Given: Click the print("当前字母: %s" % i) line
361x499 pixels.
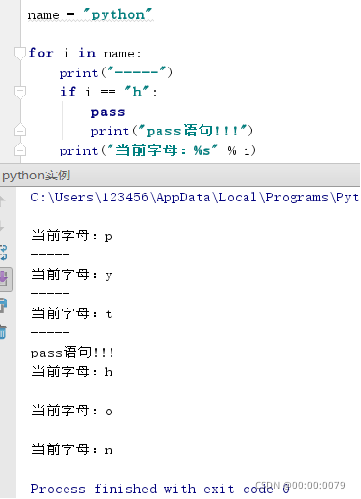Looking at the screenshot, I should point(157,150).
